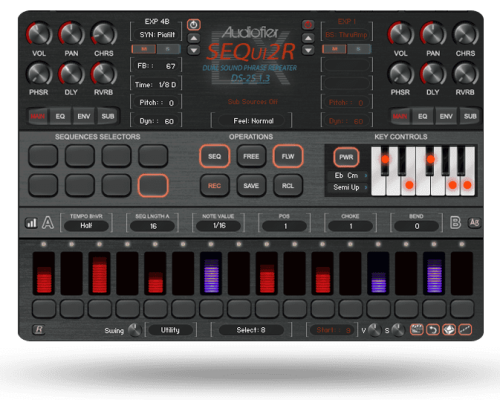500x400 pixels.
Task: Adjust first step red velocity bar
Action: (x=44, y=273)
